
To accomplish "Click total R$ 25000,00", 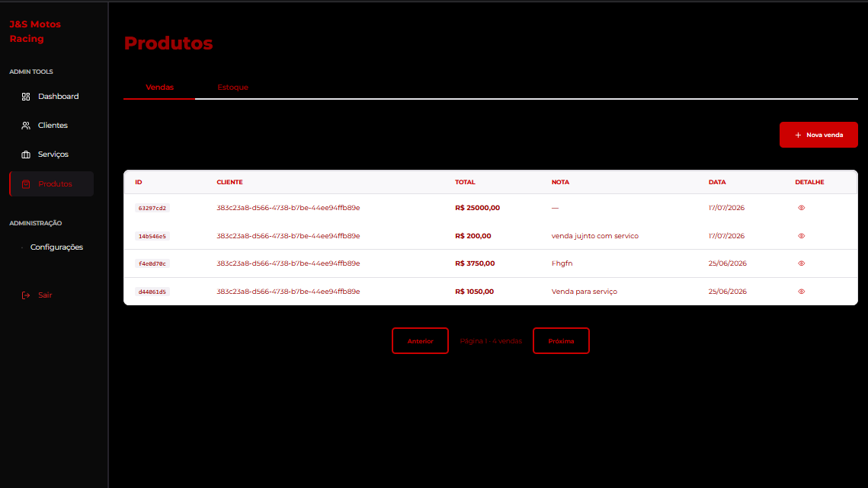I will (x=477, y=208).
